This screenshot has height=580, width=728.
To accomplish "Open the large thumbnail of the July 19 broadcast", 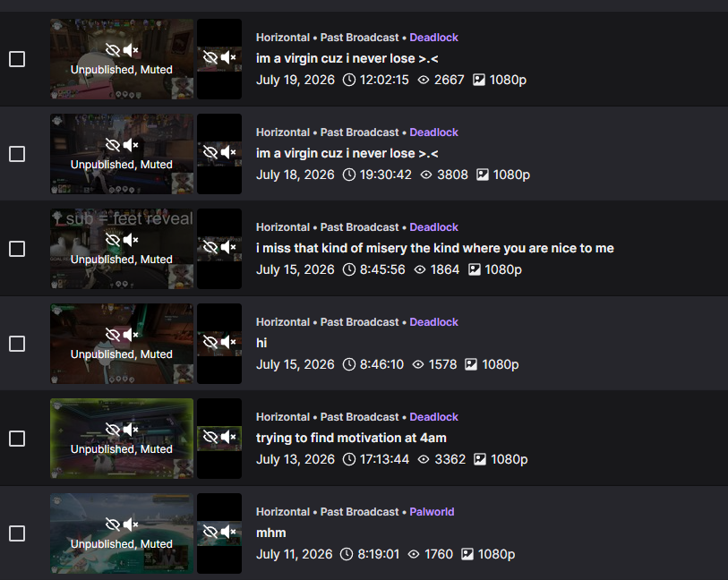I will click(x=122, y=59).
